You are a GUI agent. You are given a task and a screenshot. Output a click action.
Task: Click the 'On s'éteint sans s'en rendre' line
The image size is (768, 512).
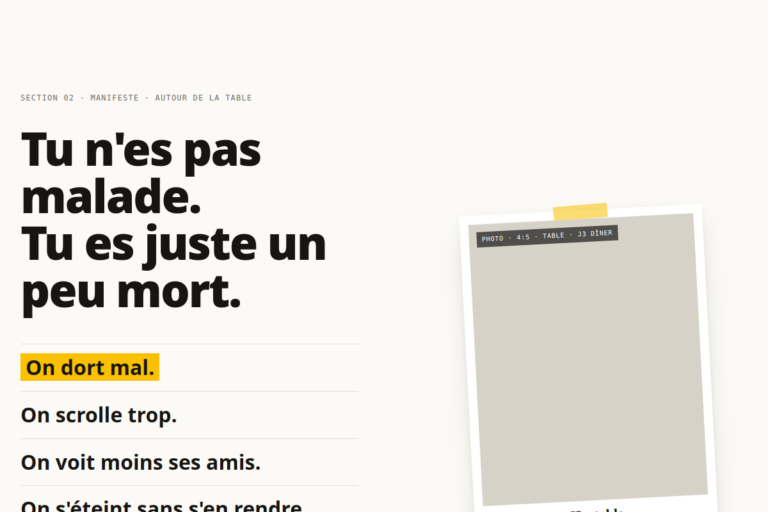[x=161, y=505]
